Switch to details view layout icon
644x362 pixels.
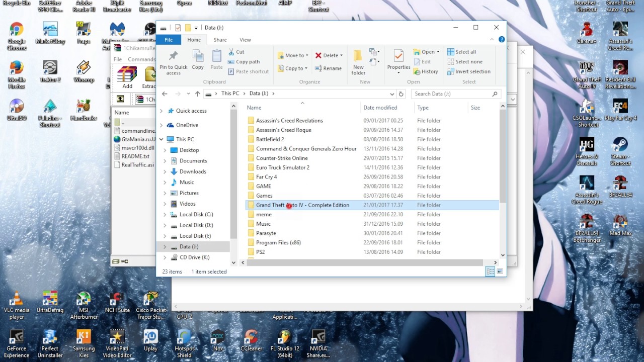click(x=490, y=271)
